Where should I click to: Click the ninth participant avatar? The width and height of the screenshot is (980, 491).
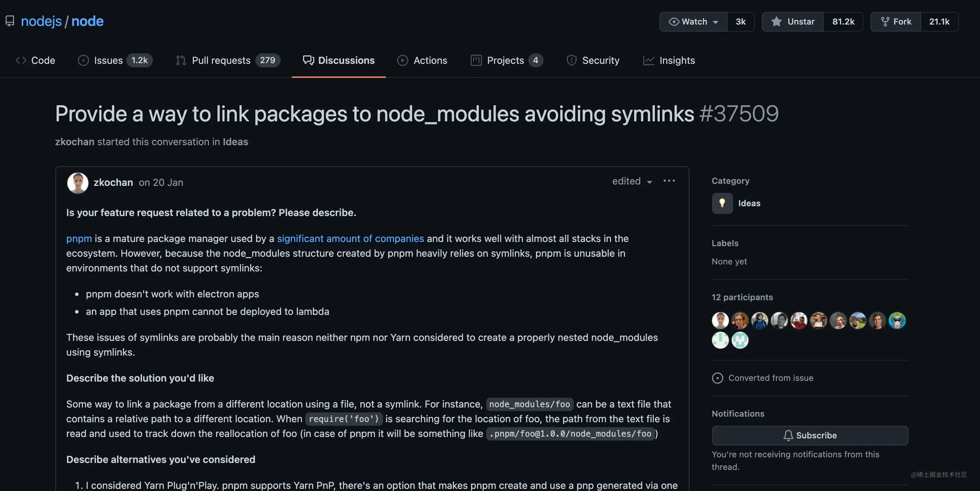pyautogui.click(x=878, y=320)
